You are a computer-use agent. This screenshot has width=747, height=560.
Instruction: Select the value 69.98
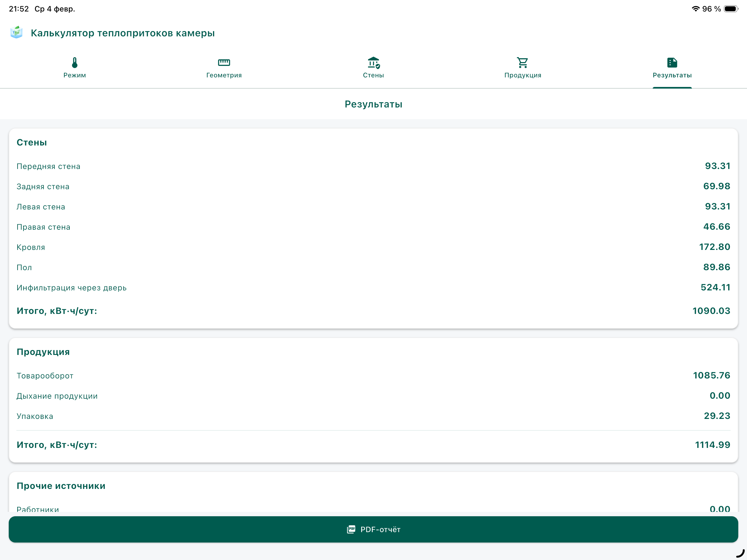tap(717, 186)
